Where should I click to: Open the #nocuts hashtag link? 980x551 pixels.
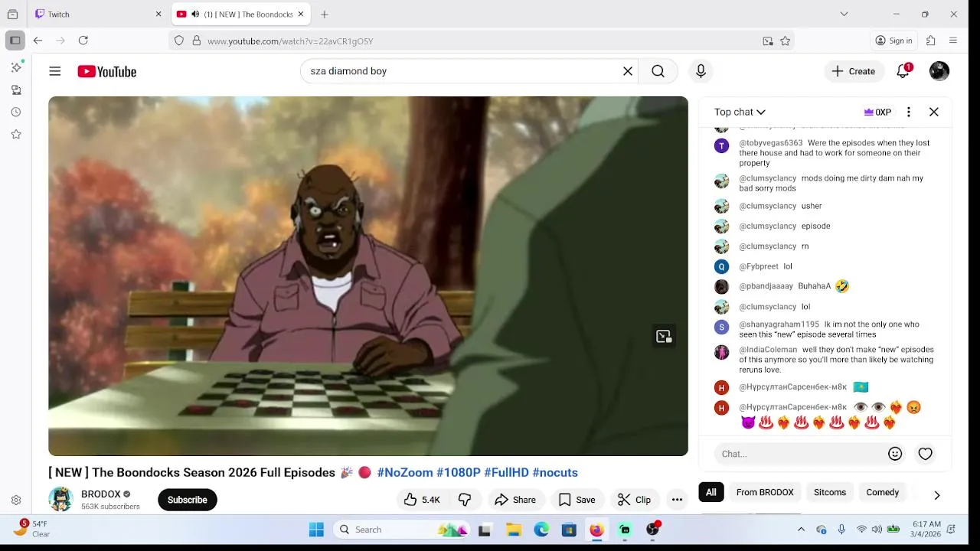click(555, 473)
